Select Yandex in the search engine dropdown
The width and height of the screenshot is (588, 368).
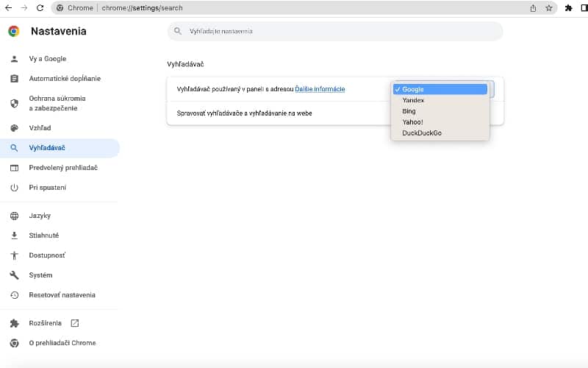click(440, 100)
